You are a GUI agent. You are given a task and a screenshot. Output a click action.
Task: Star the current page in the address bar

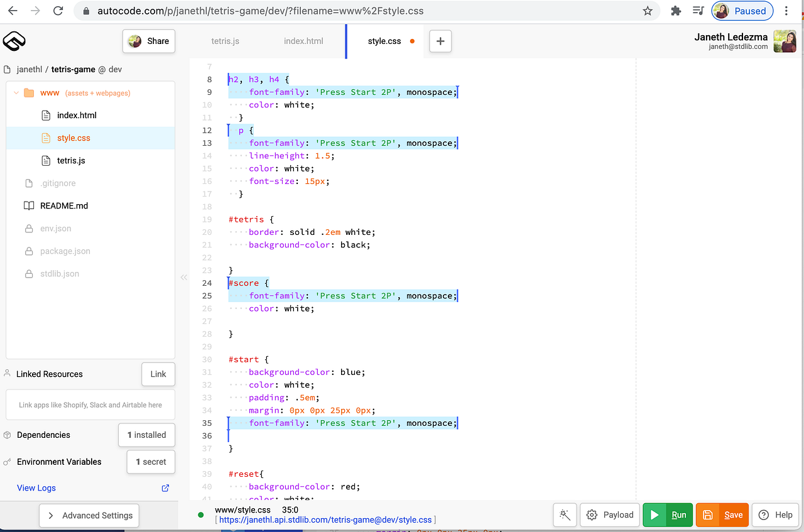click(648, 11)
